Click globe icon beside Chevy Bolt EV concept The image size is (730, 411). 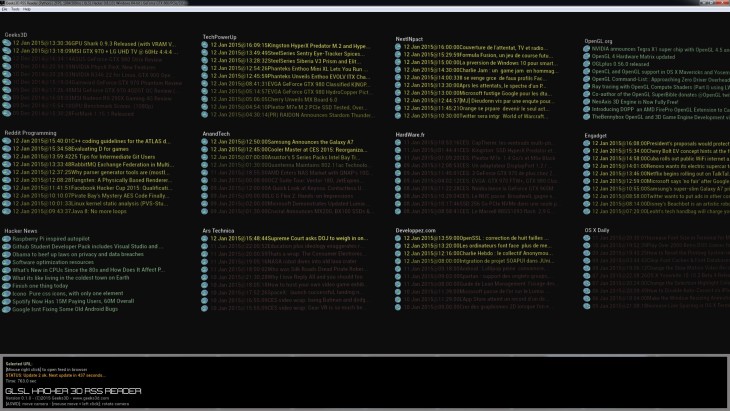(x=587, y=151)
